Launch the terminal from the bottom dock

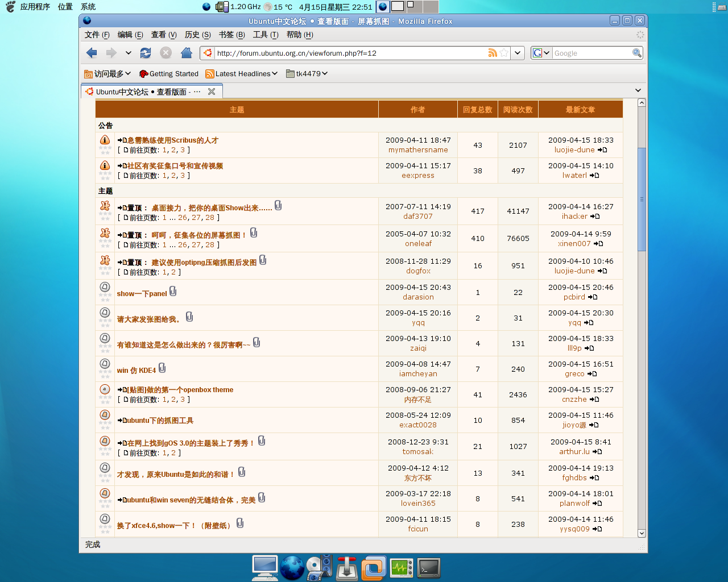[x=429, y=567]
